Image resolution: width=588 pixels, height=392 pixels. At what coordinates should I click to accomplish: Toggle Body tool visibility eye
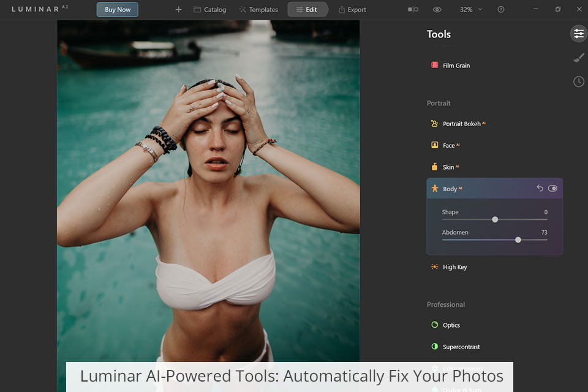(x=552, y=188)
